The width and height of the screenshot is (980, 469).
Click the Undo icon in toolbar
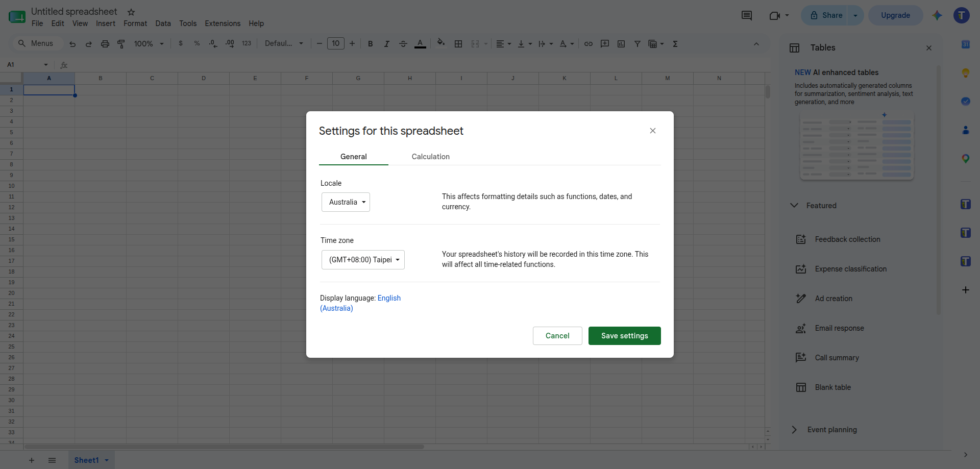tap(72, 44)
